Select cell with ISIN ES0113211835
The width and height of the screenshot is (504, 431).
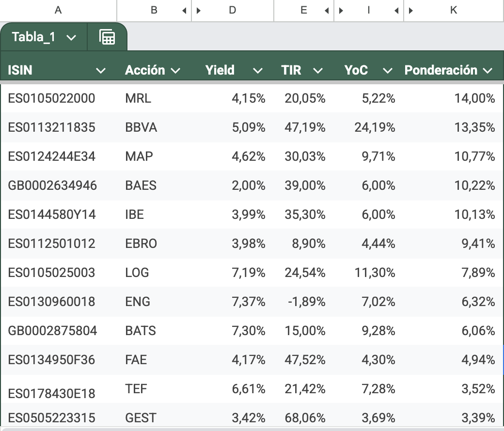[x=59, y=127]
